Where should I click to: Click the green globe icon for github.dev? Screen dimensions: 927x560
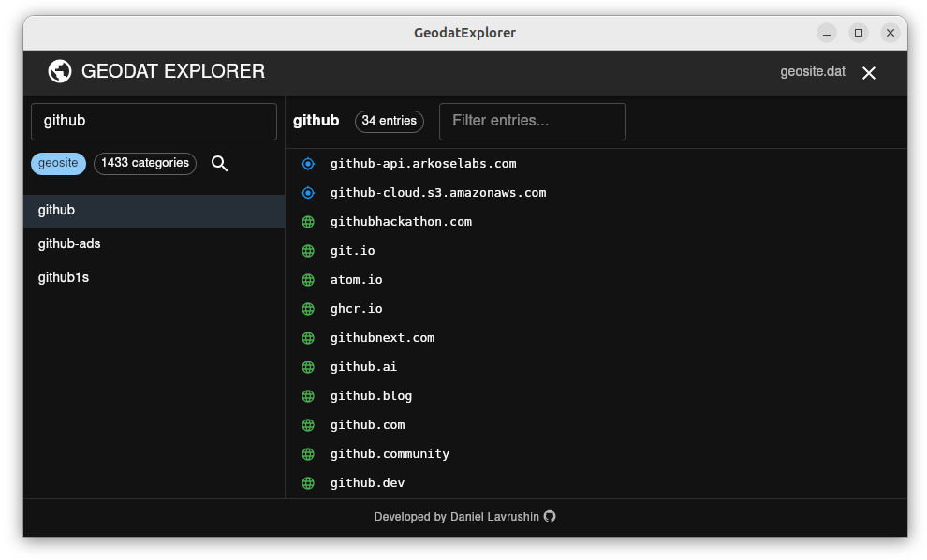coord(308,482)
